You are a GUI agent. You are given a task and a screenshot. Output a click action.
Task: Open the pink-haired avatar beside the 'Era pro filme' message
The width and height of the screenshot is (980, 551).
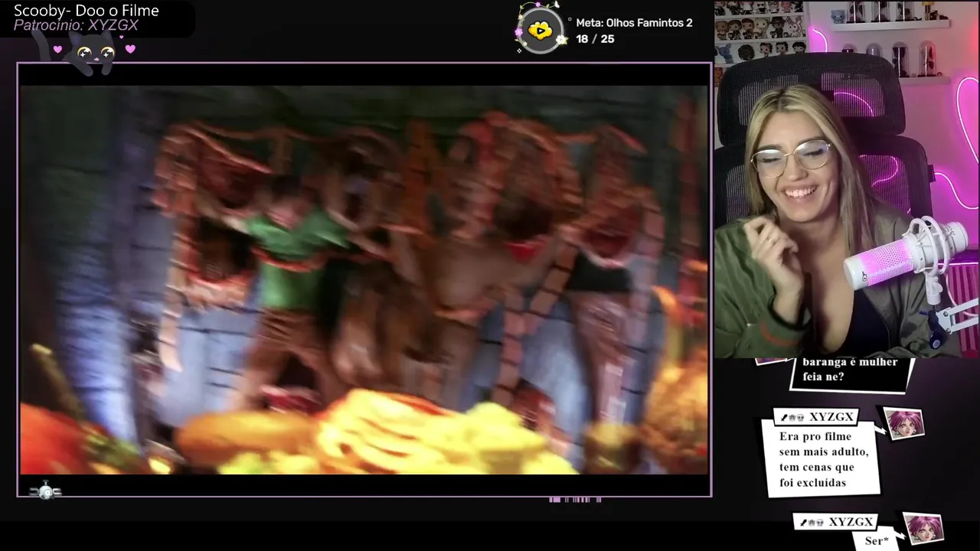tap(903, 422)
